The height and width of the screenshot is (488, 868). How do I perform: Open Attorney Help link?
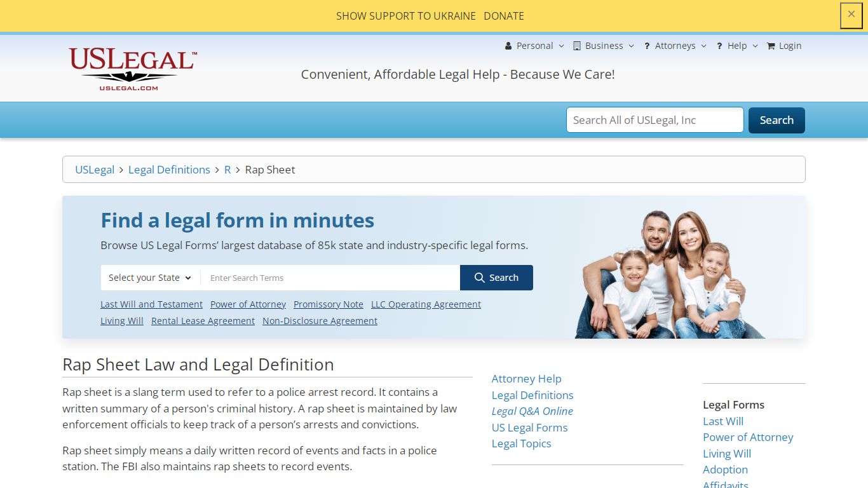[526, 379]
